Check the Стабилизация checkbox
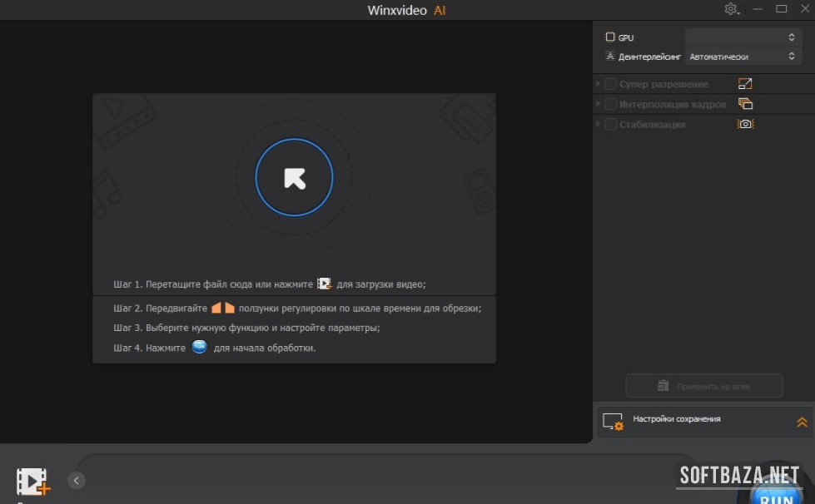815x504 pixels. pos(610,124)
